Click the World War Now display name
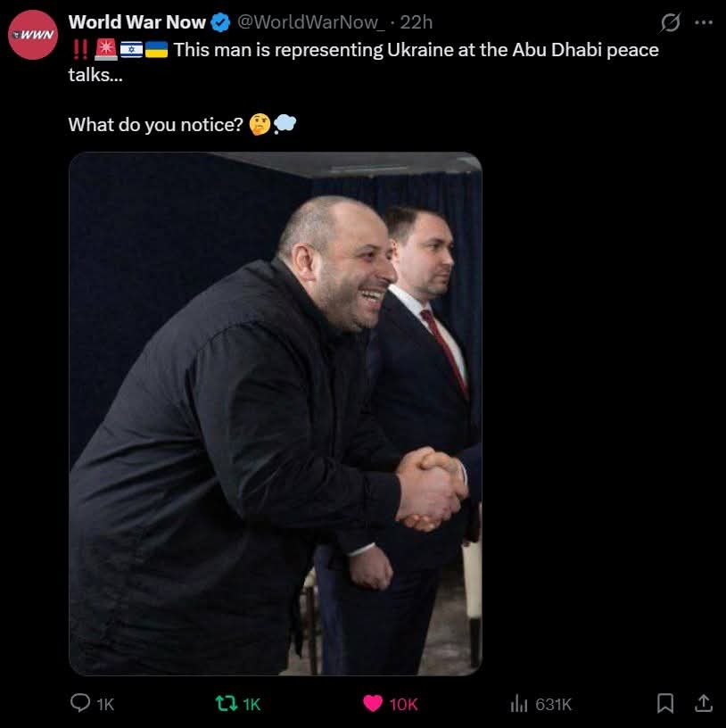This screenshot has height=728, width=726. tap(137, 21)
